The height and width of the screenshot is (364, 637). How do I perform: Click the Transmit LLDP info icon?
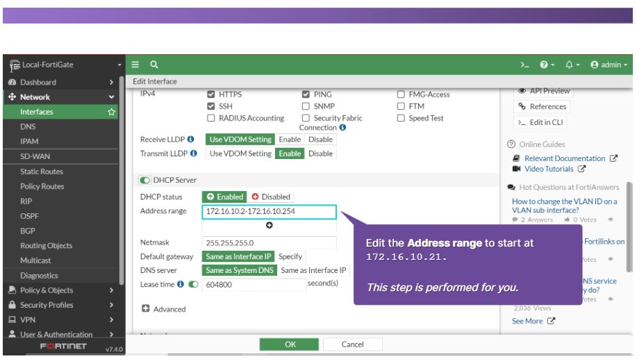193,153
